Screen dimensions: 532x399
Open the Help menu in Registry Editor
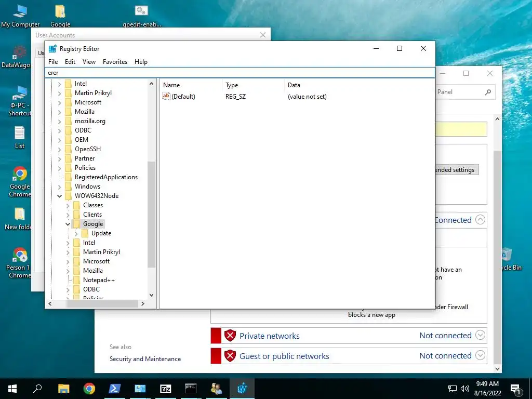(x=141, y=62)
